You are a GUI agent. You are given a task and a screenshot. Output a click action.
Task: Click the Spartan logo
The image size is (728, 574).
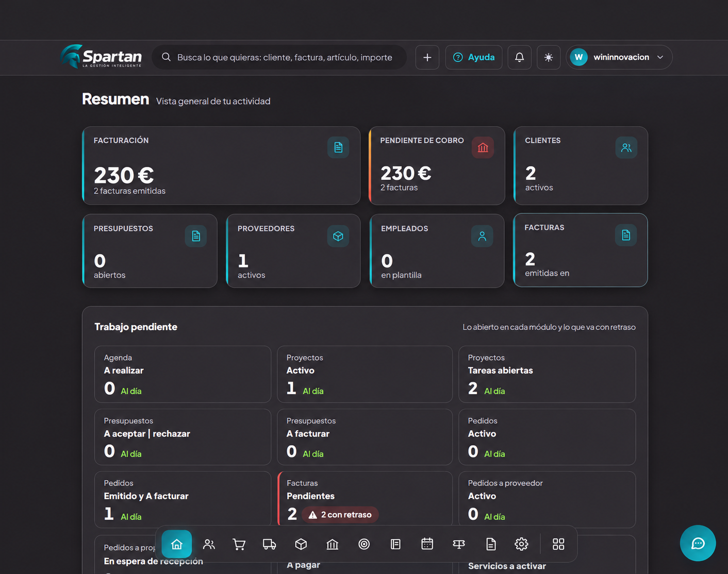coord(101,57)
